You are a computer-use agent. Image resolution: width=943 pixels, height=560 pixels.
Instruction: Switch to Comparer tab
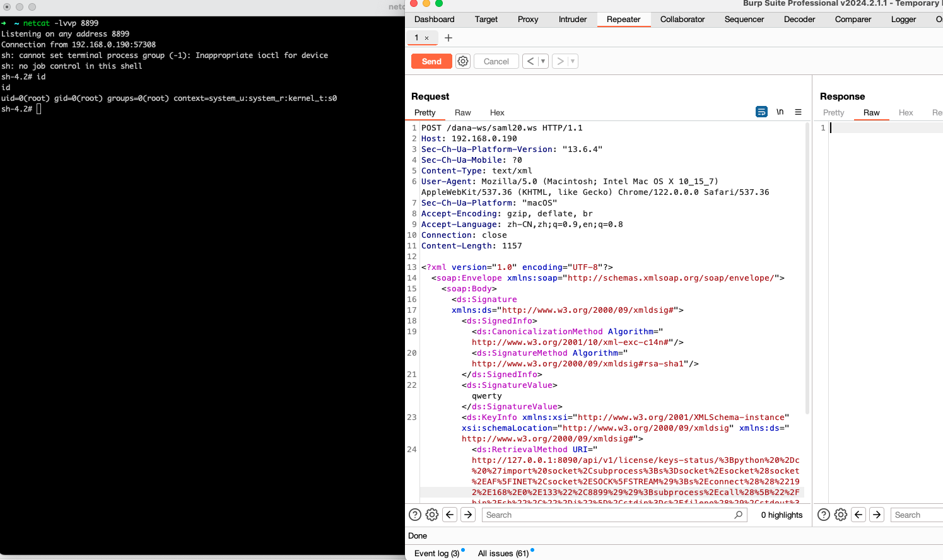853,20
